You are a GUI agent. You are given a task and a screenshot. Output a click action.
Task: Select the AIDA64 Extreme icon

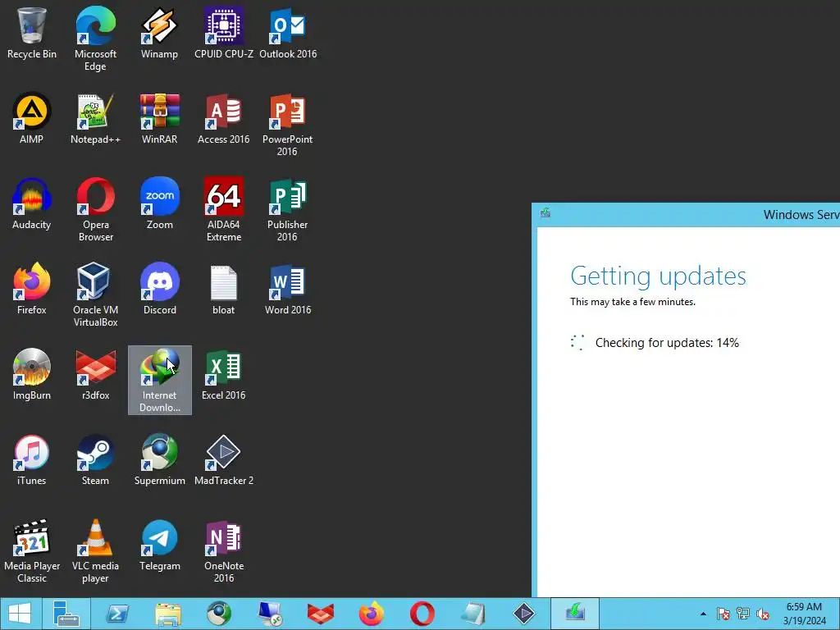224,209
